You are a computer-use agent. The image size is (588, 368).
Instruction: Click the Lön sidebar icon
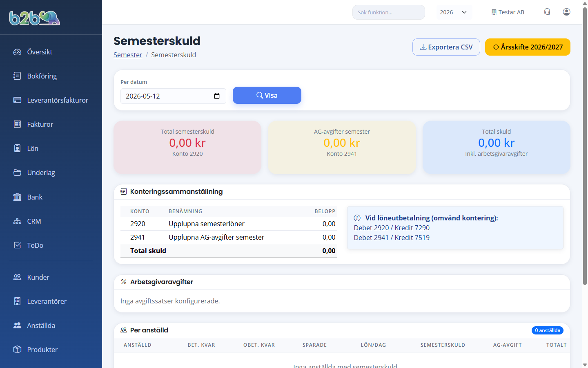point(17,148)
